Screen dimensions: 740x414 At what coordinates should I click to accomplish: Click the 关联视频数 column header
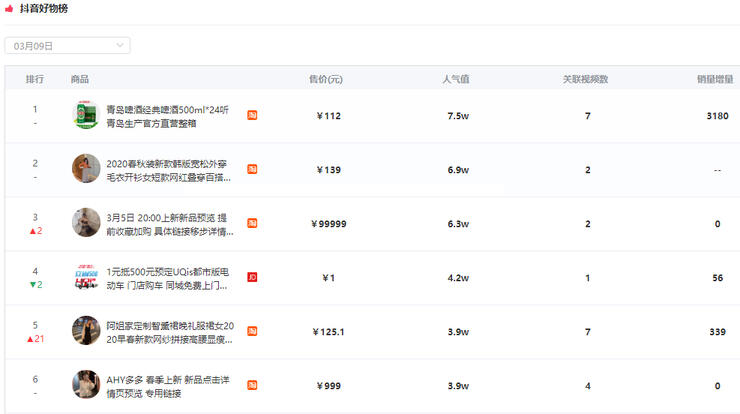[x=585, y=79]
